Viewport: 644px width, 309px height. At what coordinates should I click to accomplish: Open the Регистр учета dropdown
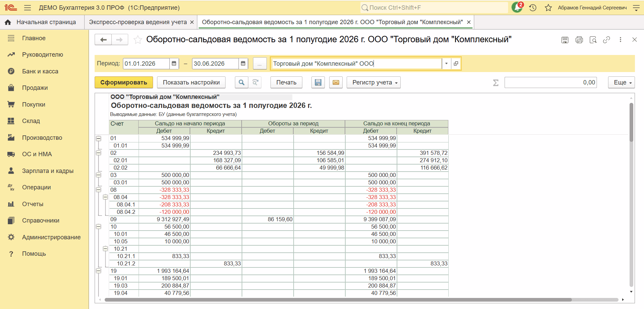coord(374,82)
